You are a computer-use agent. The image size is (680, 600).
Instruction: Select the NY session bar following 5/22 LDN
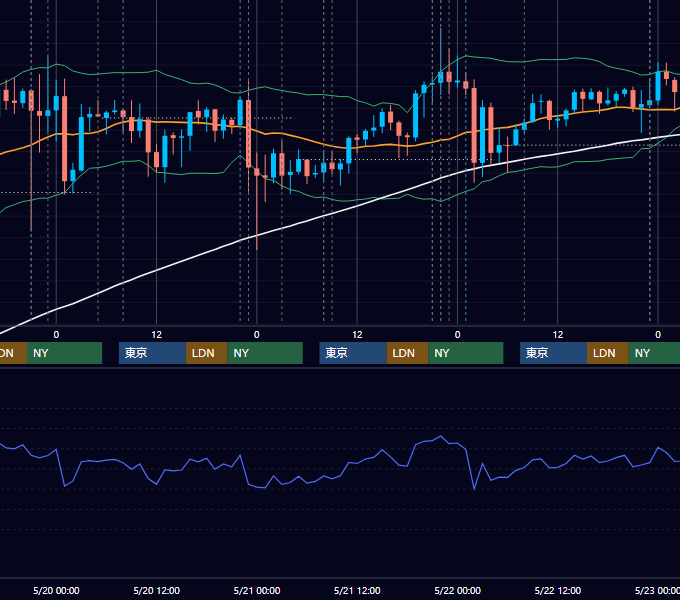coord(654,353)
